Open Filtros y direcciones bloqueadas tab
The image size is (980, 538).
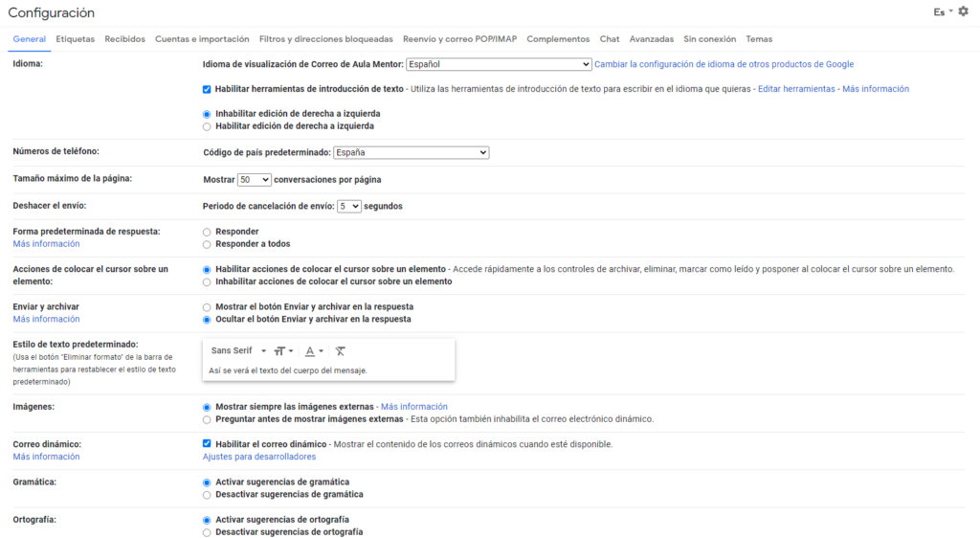[326, 39]
